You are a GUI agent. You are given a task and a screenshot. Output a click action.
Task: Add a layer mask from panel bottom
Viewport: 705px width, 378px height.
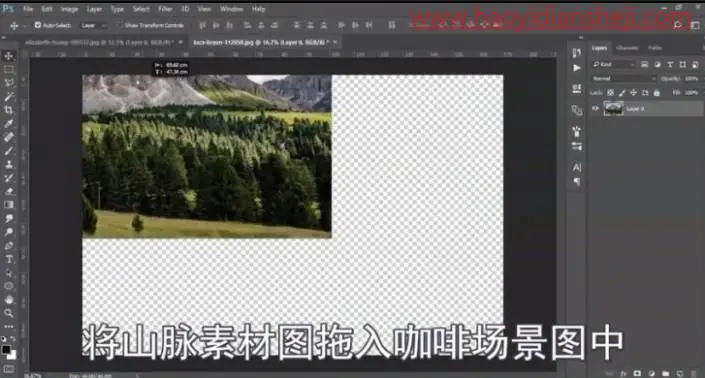(x=637, y=374)
